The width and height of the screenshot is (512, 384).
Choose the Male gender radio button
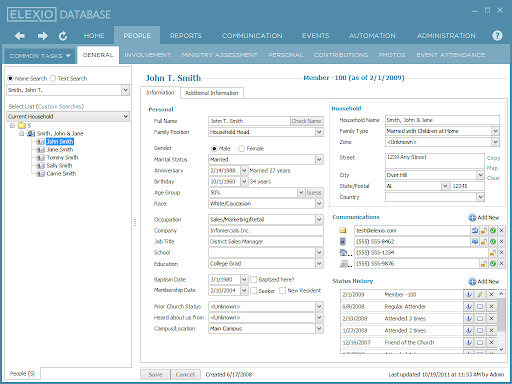coord(214,148)
